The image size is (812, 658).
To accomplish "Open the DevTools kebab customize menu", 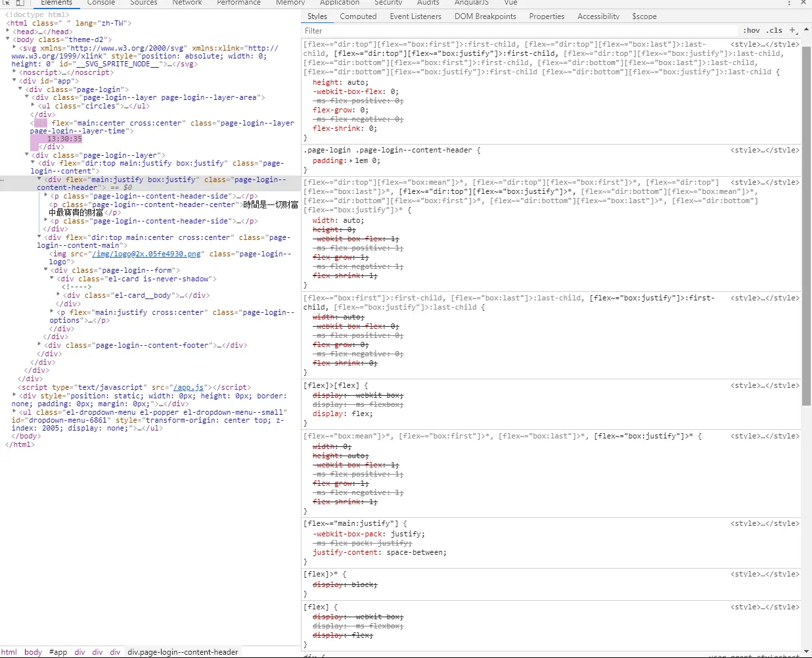I will (789, 3).
